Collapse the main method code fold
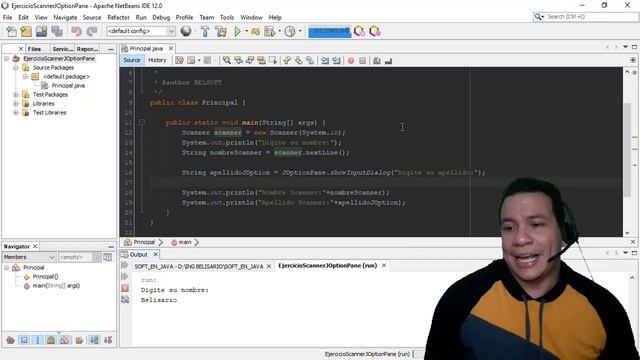Viewport: 640px width, 360px height. (x=141, y=122)
